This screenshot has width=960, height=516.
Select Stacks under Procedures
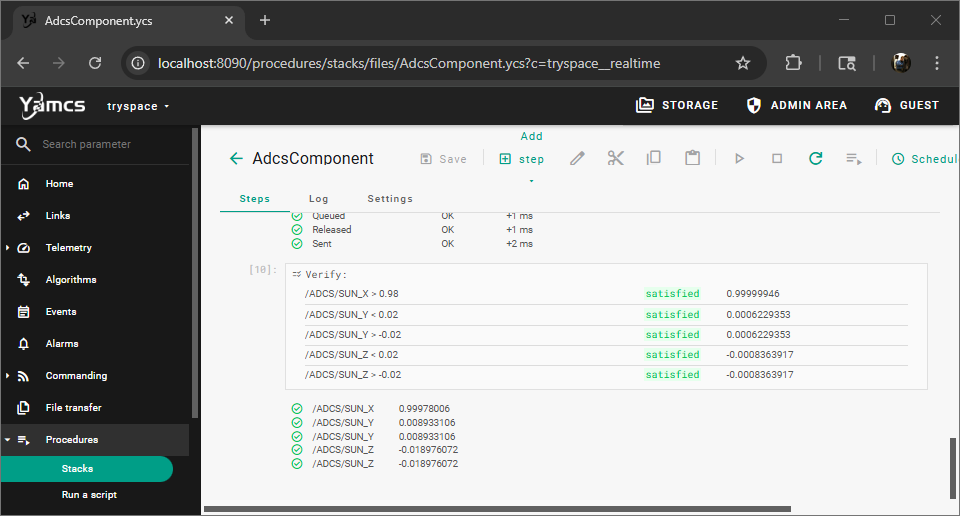(x=87, y=469)
